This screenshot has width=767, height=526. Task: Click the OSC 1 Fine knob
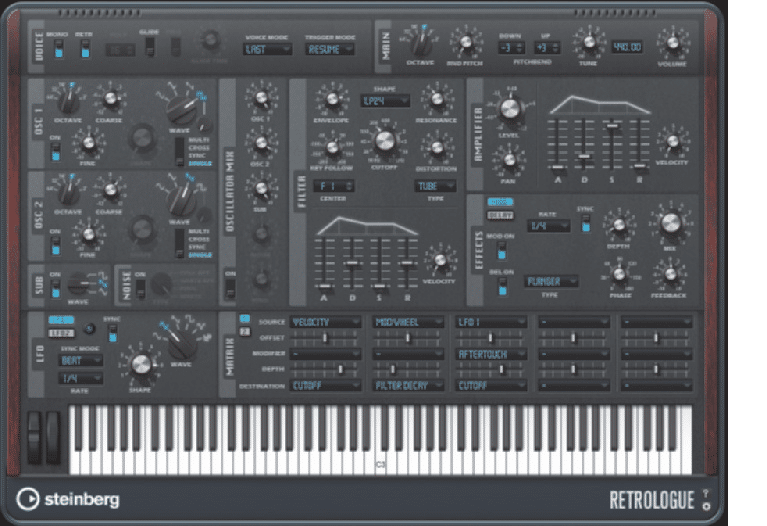[x=89, y=143]
